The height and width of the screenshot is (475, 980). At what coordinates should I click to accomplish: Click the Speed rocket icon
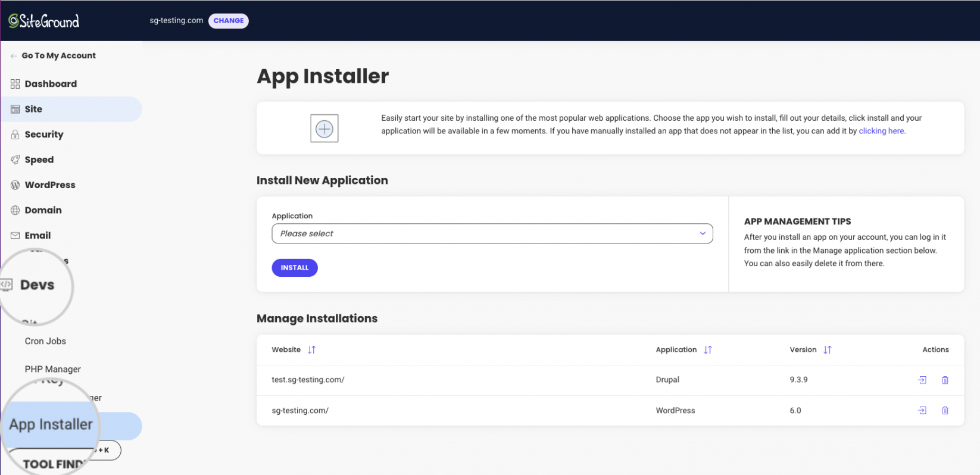coord(15,160)
